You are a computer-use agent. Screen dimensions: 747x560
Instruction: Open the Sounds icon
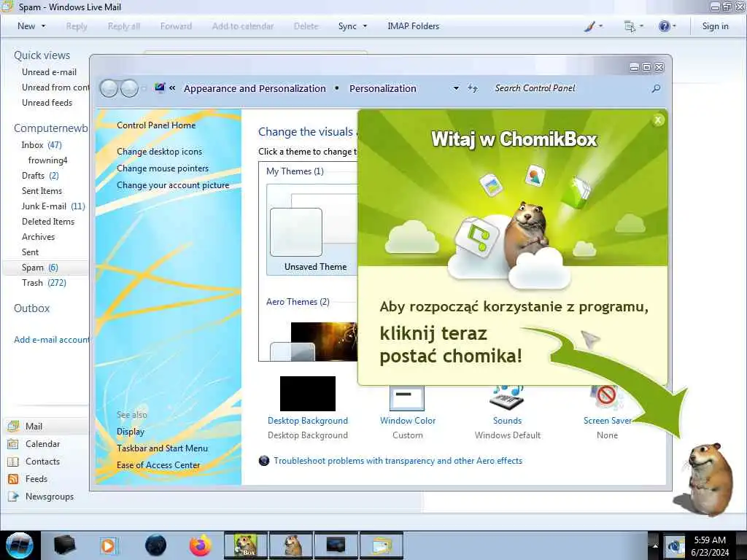[507, 397]
